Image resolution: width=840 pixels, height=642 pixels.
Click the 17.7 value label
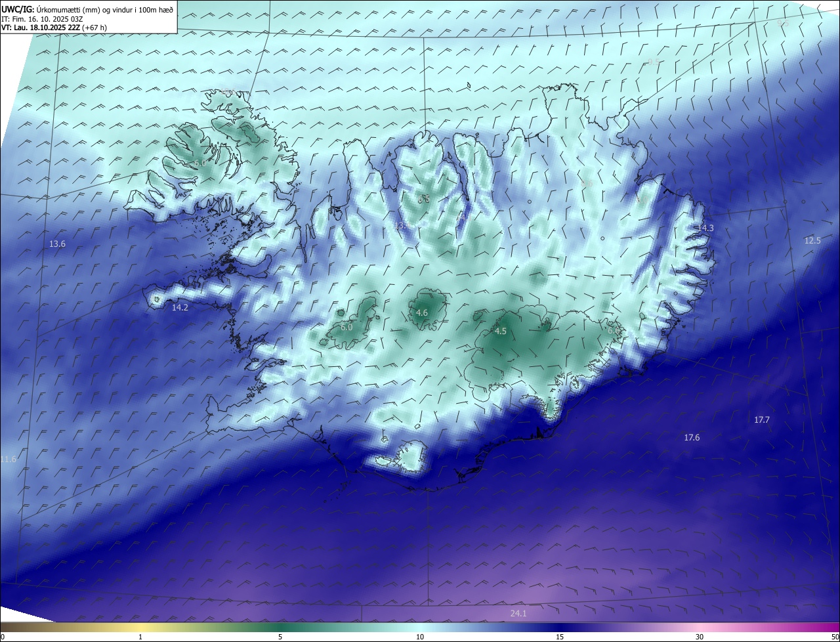coord(762,419)
